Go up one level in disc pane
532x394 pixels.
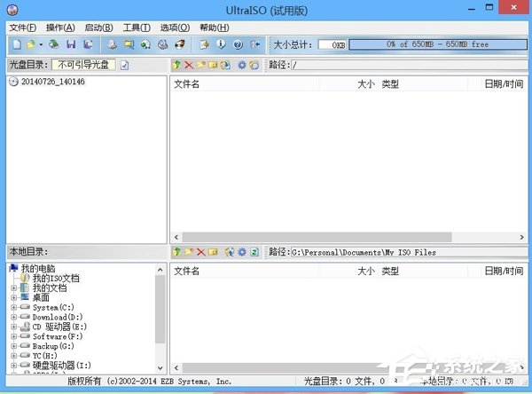177,65
